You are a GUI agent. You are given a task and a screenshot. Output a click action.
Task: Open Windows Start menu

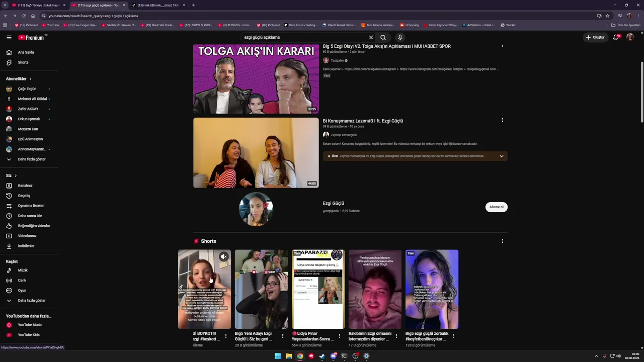click(x=278, y=356)
